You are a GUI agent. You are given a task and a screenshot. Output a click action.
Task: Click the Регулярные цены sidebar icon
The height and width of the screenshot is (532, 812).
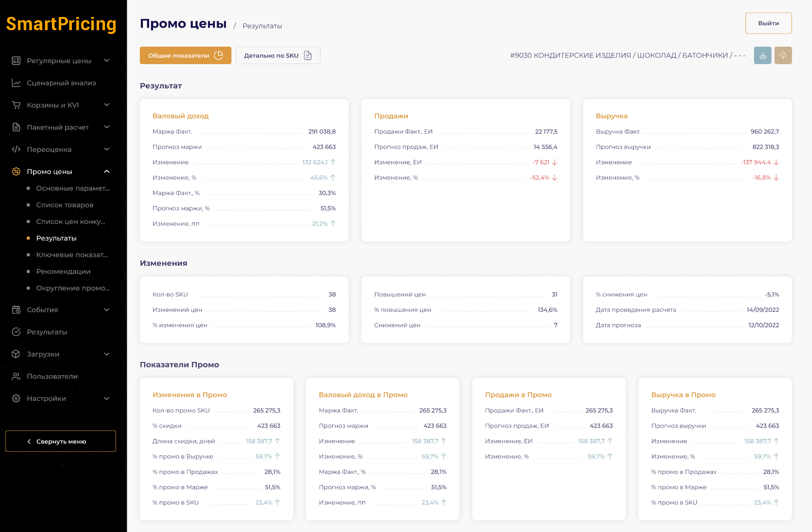(x=16, y=61)
